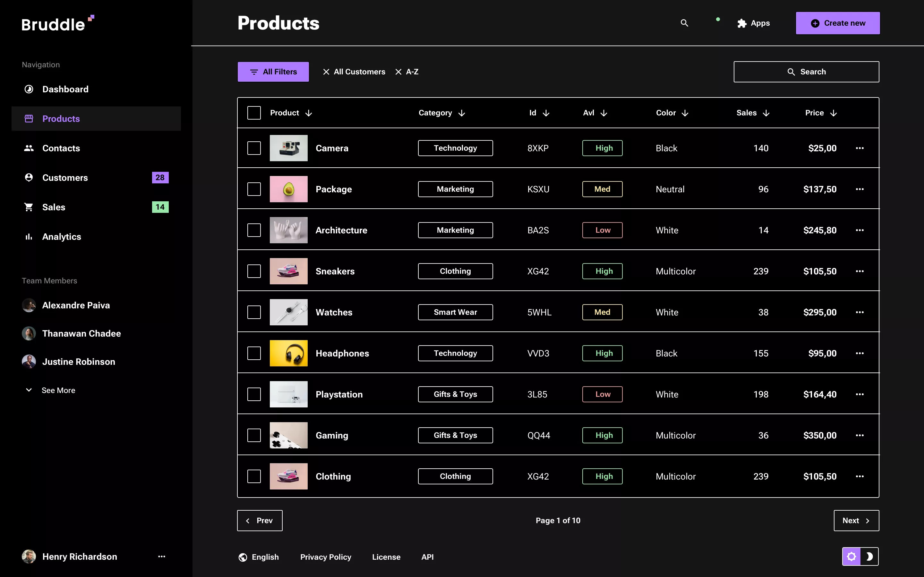This screenshot has width=924, height=577.
Task: Select the Contacts sidebar icon
Action: coord(29,148)
